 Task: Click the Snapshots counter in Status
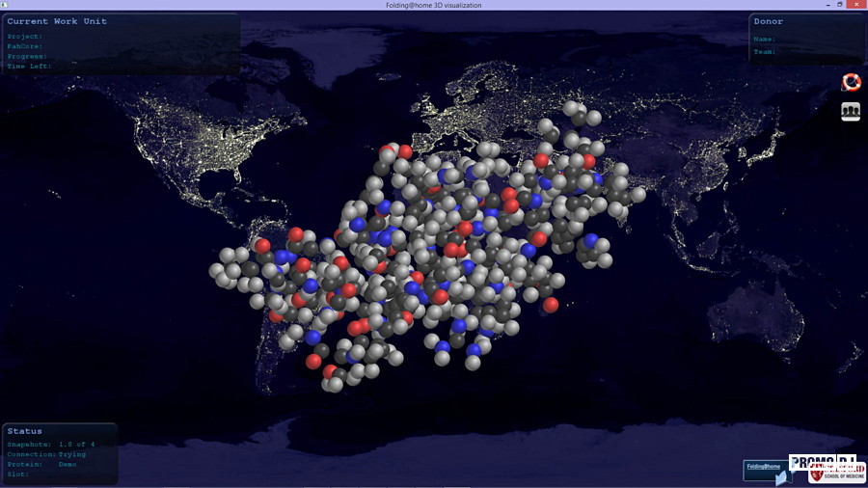(x=46, y=444)
